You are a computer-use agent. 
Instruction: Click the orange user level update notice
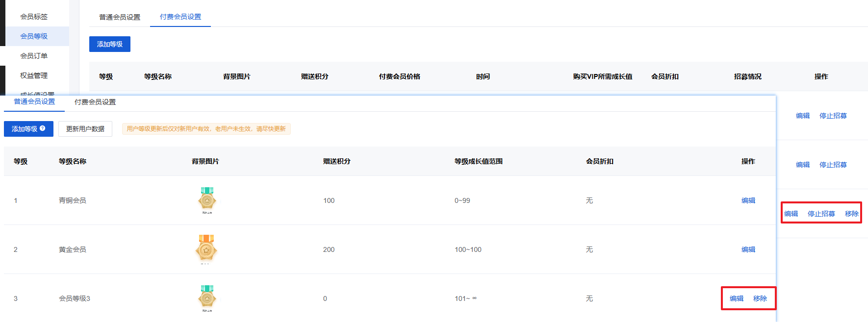click(206, 129)
